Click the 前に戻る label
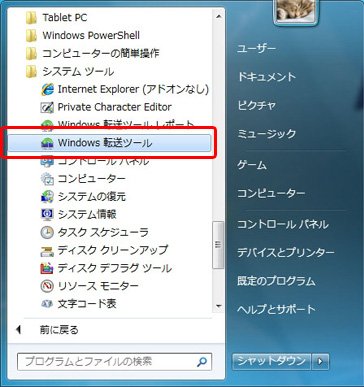The image size is (364, 387). (x=59, y=330)
